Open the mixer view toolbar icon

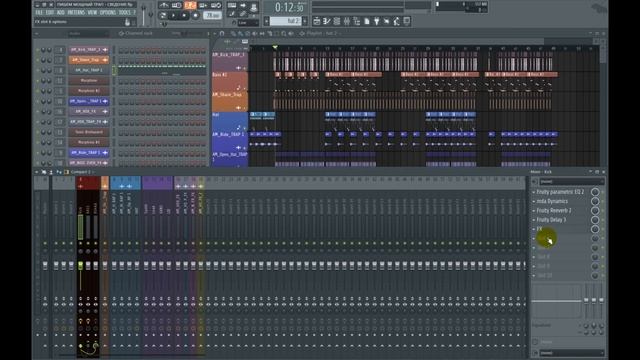click(347, 21)
